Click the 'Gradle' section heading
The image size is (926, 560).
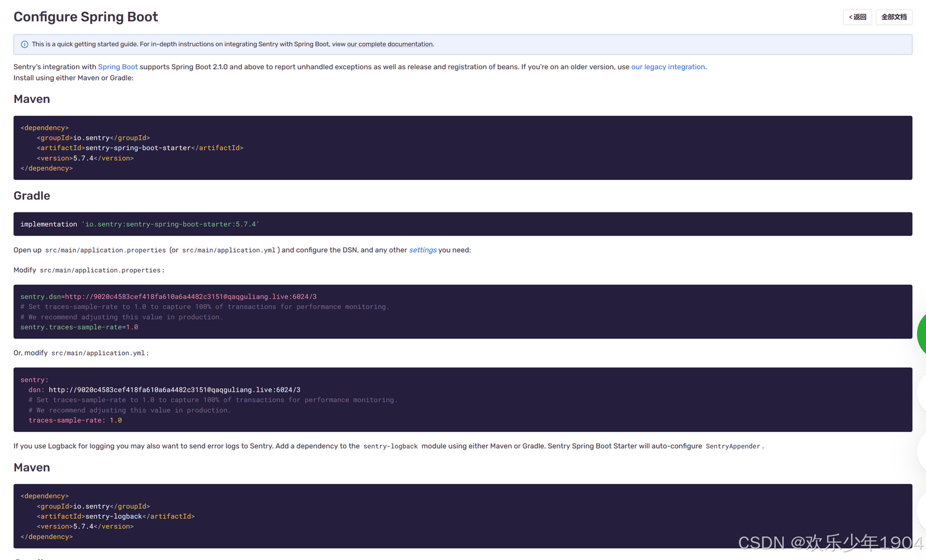[x=32, y=196]
